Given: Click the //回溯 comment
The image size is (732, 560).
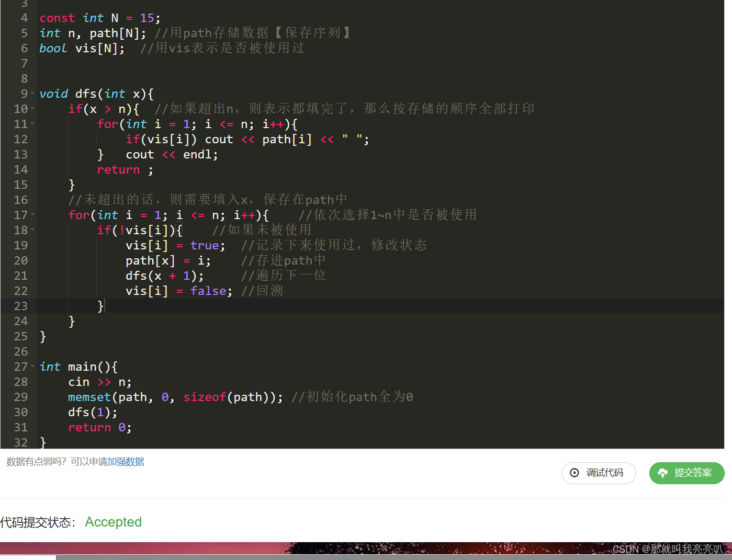Looking at the screenshot, I should point(262,291).
